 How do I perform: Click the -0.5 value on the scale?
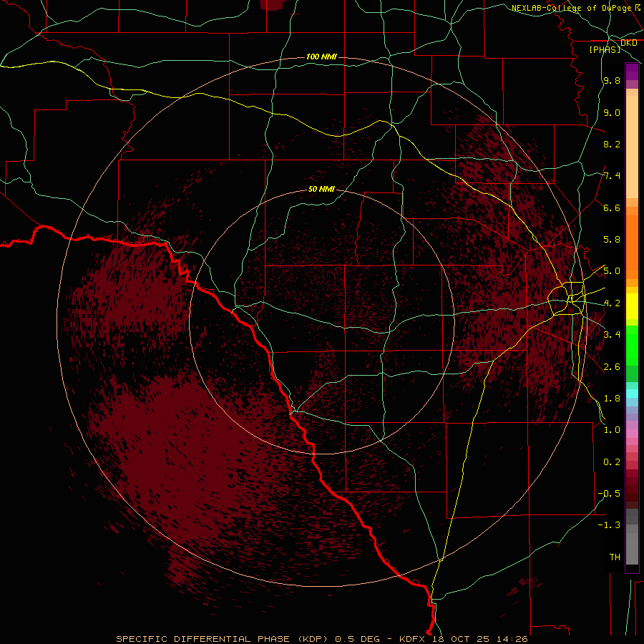pos(609,494)
